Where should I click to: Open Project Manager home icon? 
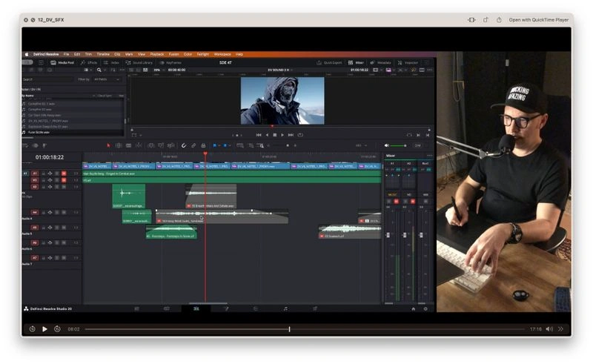[x=414, y=308]
